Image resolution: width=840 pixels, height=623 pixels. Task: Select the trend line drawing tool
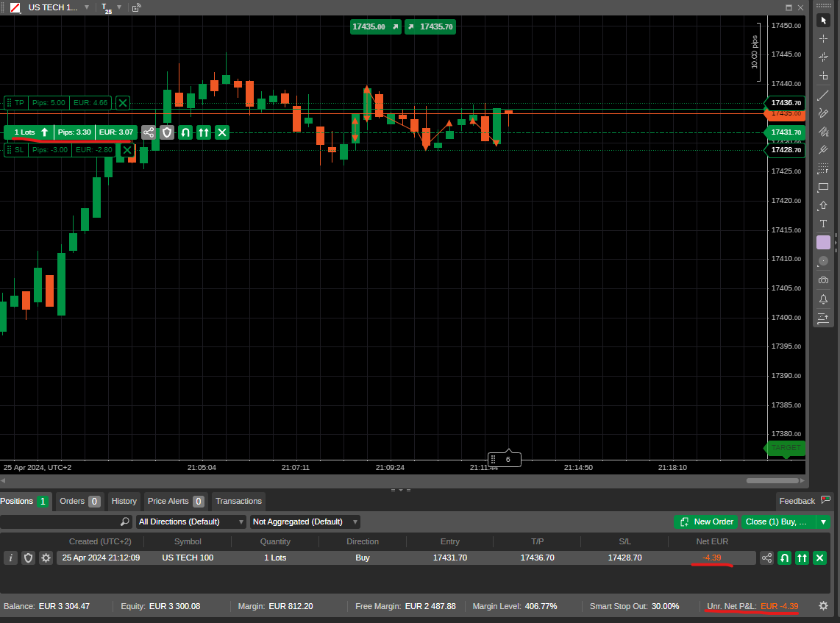[823, 94]
